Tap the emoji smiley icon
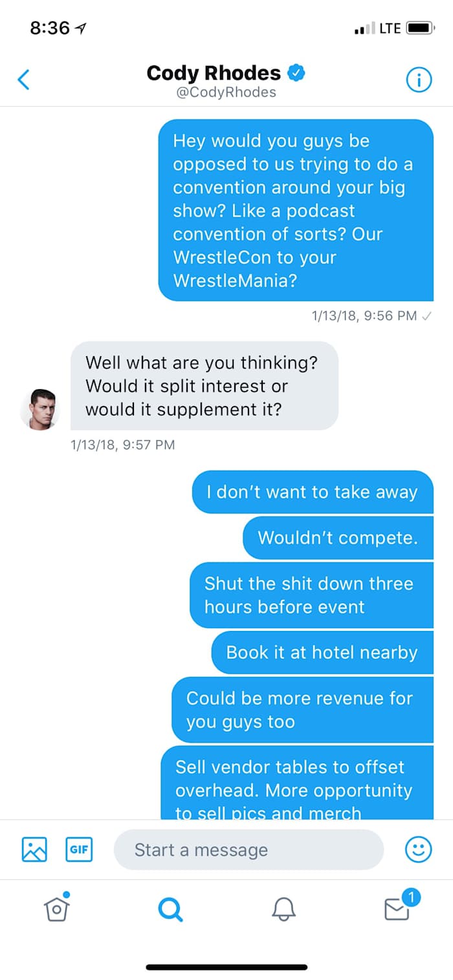This screenshot has width=453, height=980. (x=419, y=849)
